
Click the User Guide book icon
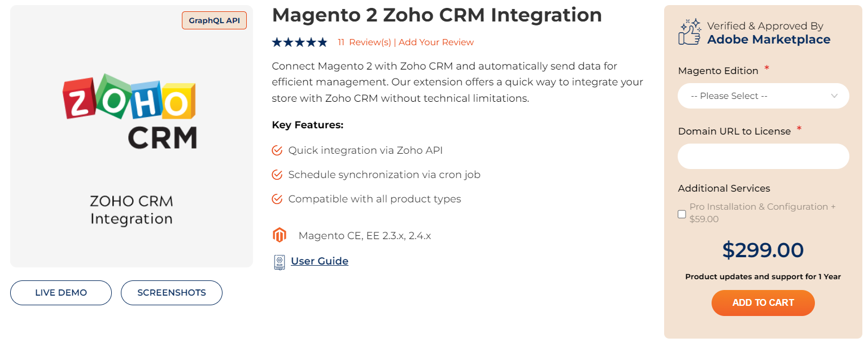tap(279, 261)
